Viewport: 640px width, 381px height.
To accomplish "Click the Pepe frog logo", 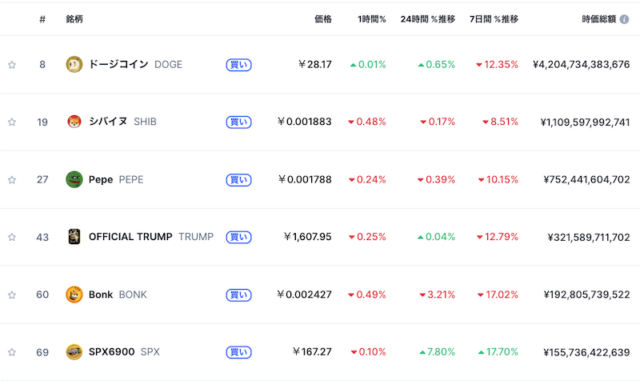I will 74,179.
